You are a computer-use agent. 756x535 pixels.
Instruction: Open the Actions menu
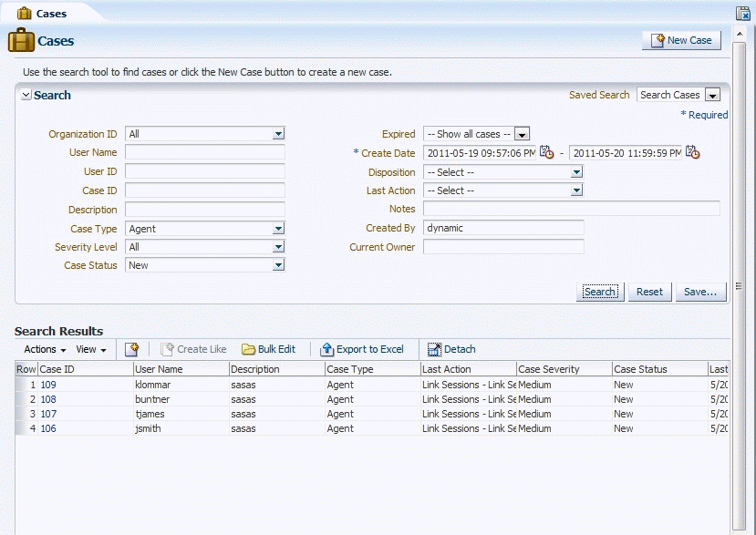click(x=45, y=349)
